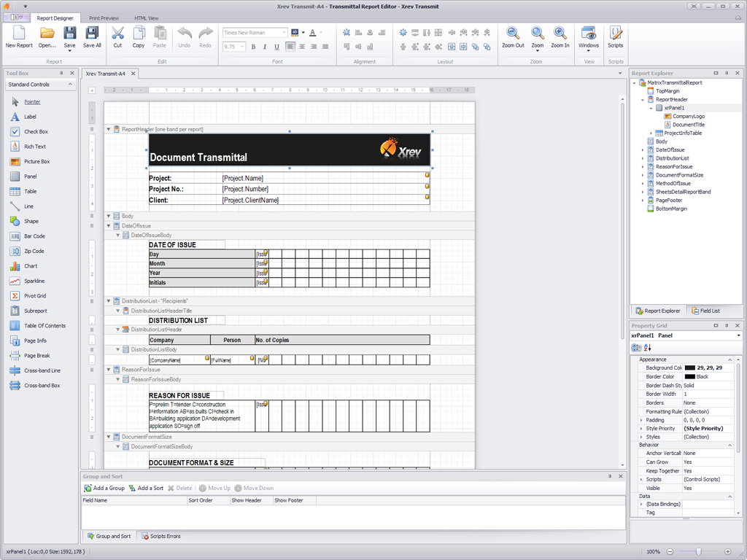Toggle underline font formatting
The height and width of the screenshot is (560, 747).
tap(276, 47)
